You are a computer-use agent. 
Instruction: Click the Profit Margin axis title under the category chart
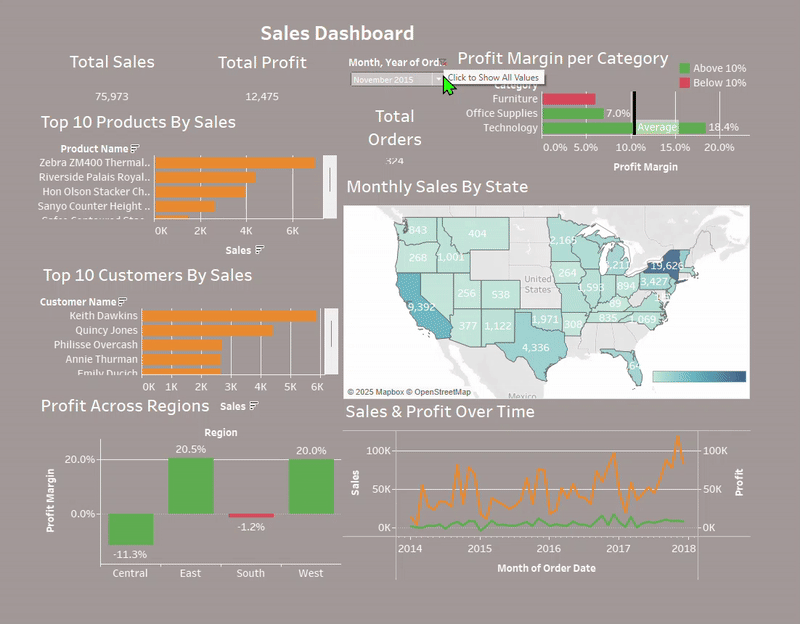click(645, 167)
